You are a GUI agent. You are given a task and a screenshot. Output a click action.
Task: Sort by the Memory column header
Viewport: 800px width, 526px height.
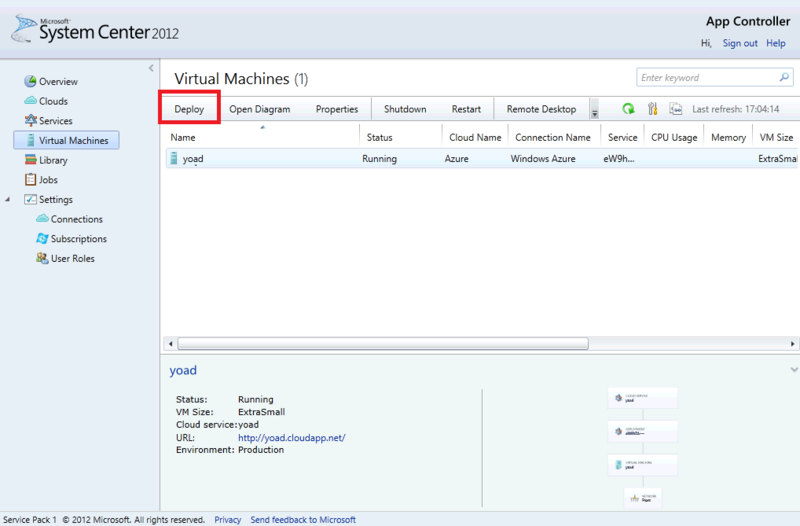tap(728, 137)
